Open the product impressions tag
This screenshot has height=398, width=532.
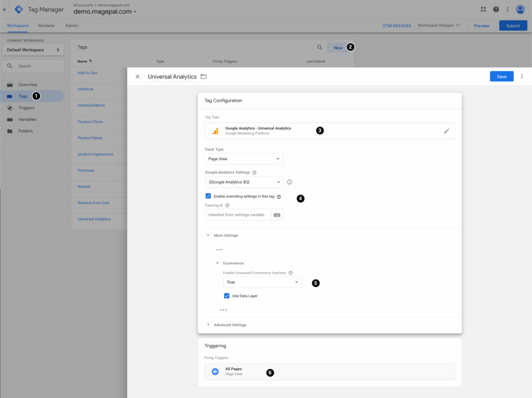pos(96,154)
